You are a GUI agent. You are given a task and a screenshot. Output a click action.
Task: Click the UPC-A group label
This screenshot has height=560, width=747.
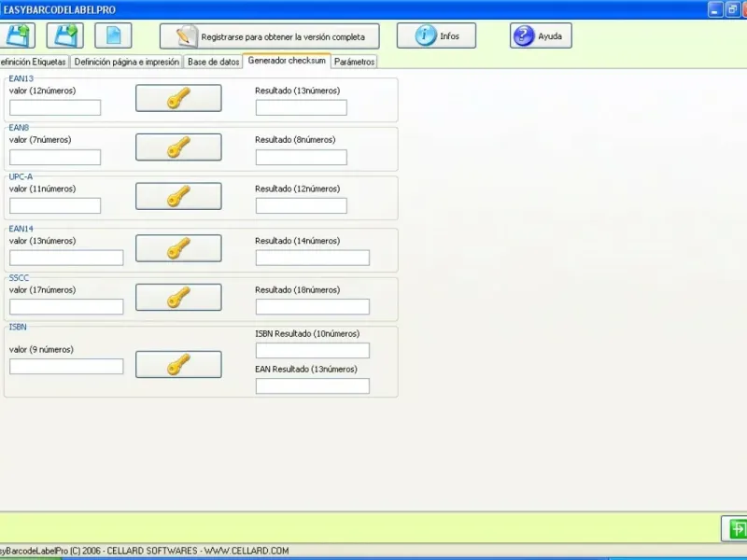pos(21,176)
